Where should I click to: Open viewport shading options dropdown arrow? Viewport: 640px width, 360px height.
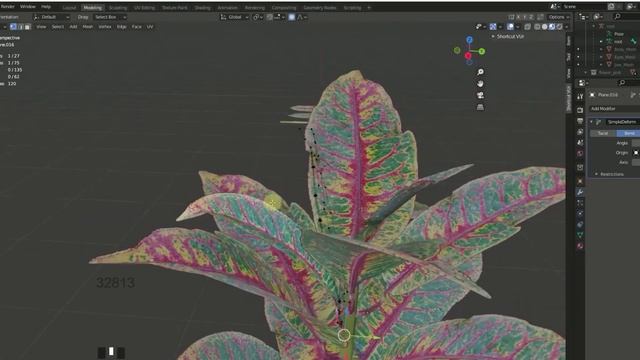point(567,27)
